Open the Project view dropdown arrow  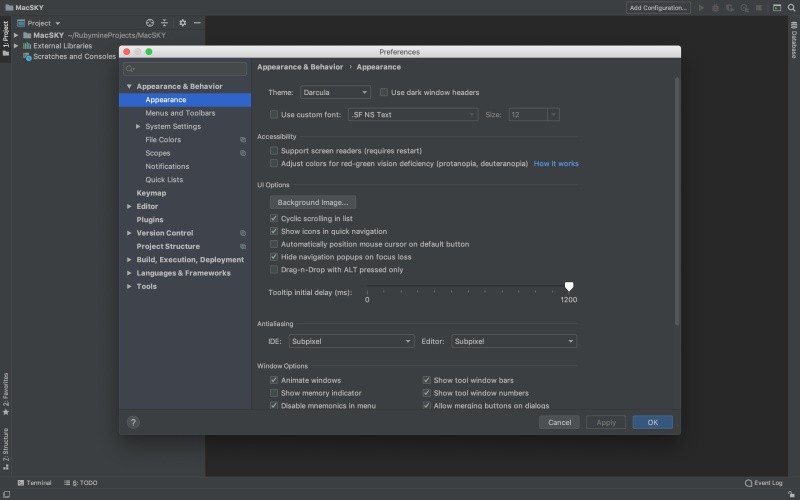pyautogui.click(x=58, y=23)
